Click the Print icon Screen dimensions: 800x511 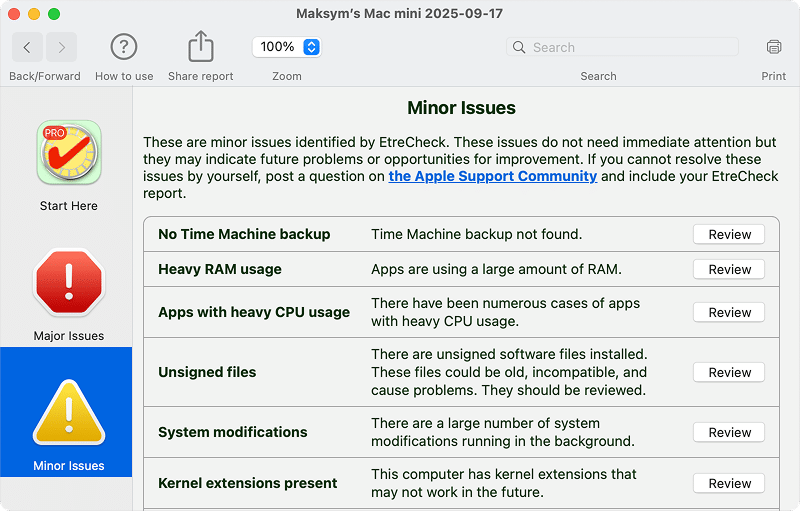click(x=773, y=47)
